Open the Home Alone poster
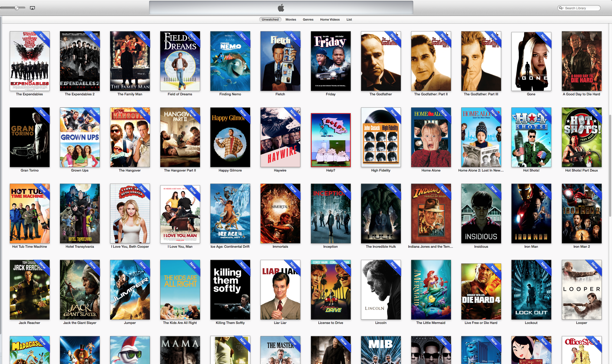 431,137
